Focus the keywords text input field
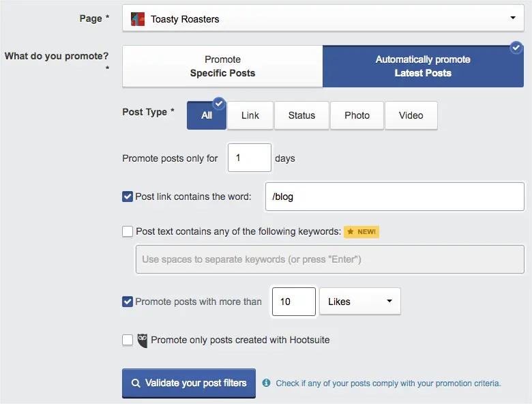 (x=329, y=259)
